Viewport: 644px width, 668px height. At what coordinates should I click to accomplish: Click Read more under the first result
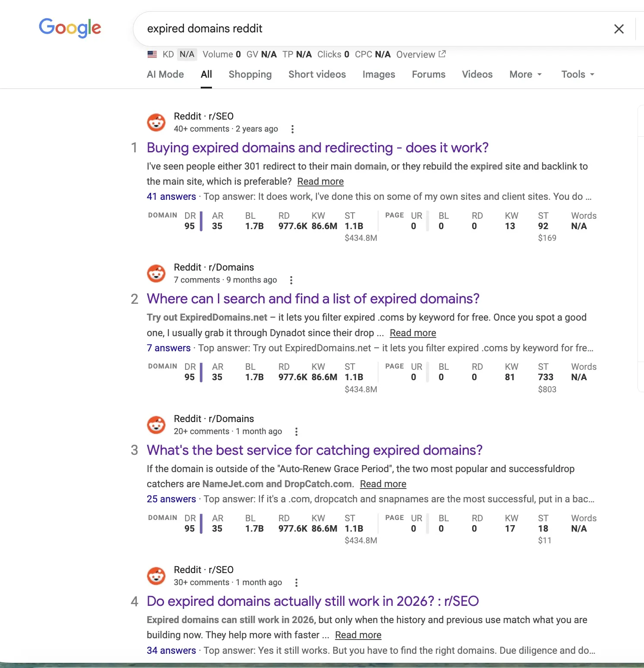[320, 181]
